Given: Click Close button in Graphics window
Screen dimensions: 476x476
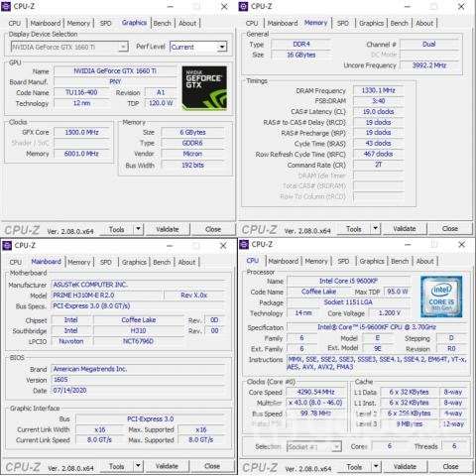Looking at the screenshot, I should coord(213,229).
